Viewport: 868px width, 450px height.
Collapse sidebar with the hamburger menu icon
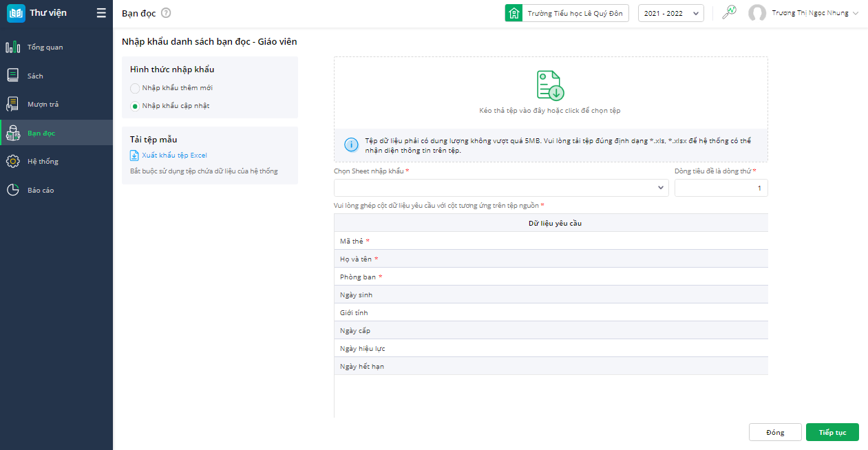pos(101,13)
